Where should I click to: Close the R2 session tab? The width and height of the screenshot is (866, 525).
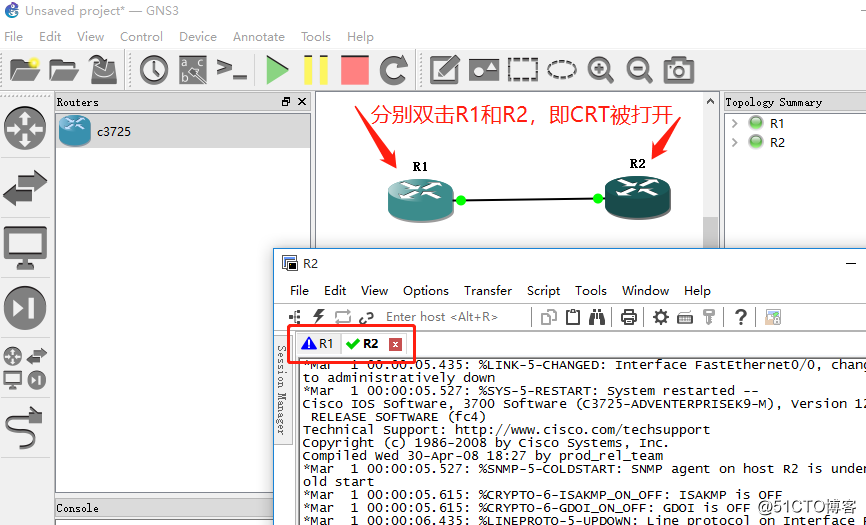(x=395, y=344)
